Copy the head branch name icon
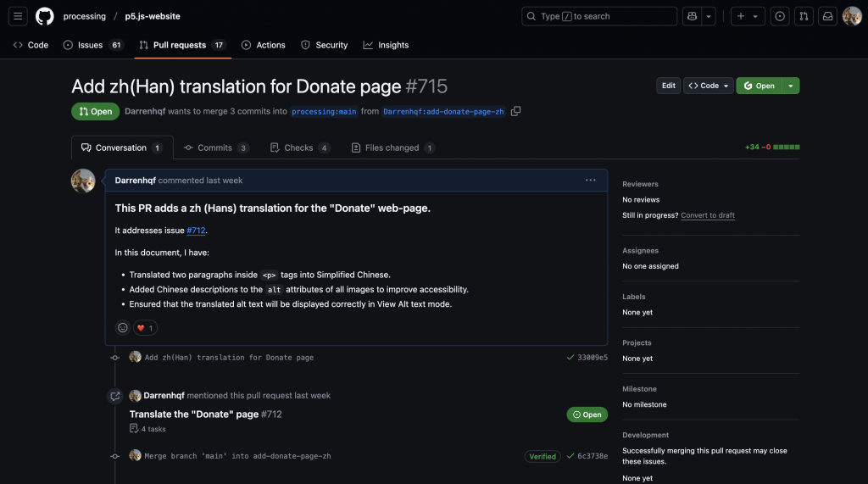Screen dimensions: 868x484 click(515, 111)
